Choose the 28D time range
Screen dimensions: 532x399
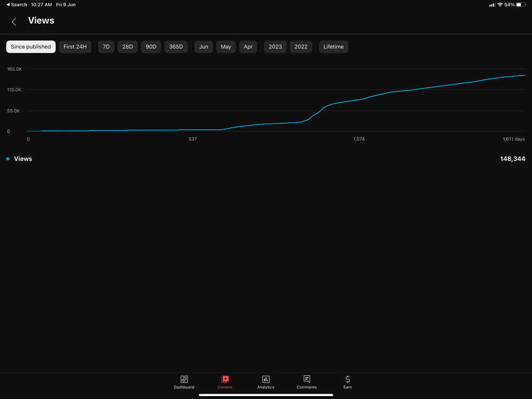coord(128,47)
